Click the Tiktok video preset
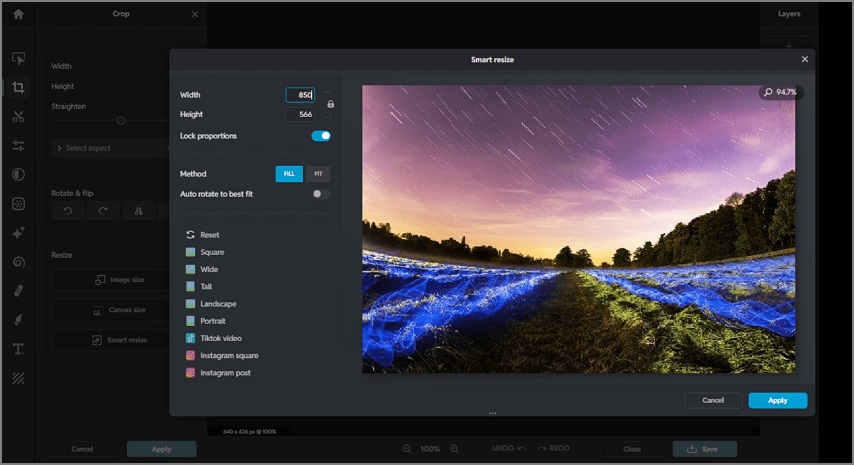The height and width of the screenshot is (465, 854). (214, 338)
